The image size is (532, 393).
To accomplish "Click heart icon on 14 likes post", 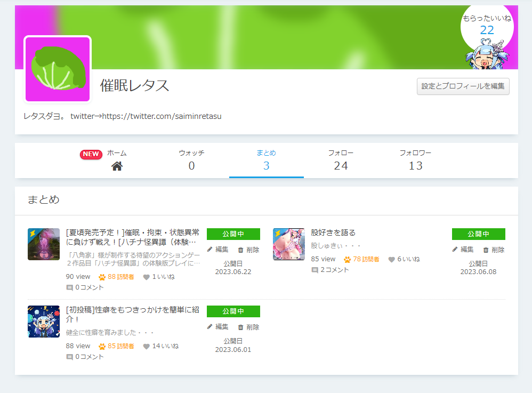I will coord(146,346).
